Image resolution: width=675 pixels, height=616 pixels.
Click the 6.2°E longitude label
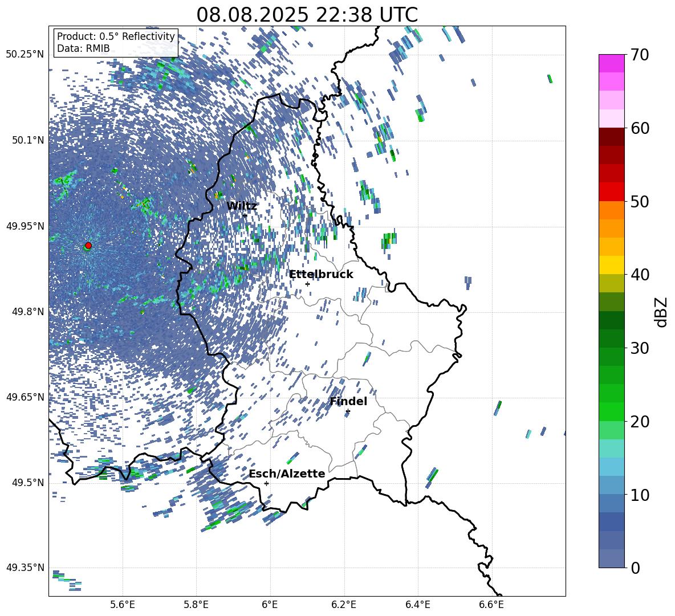pyautogui.click(x=344, y=605)
